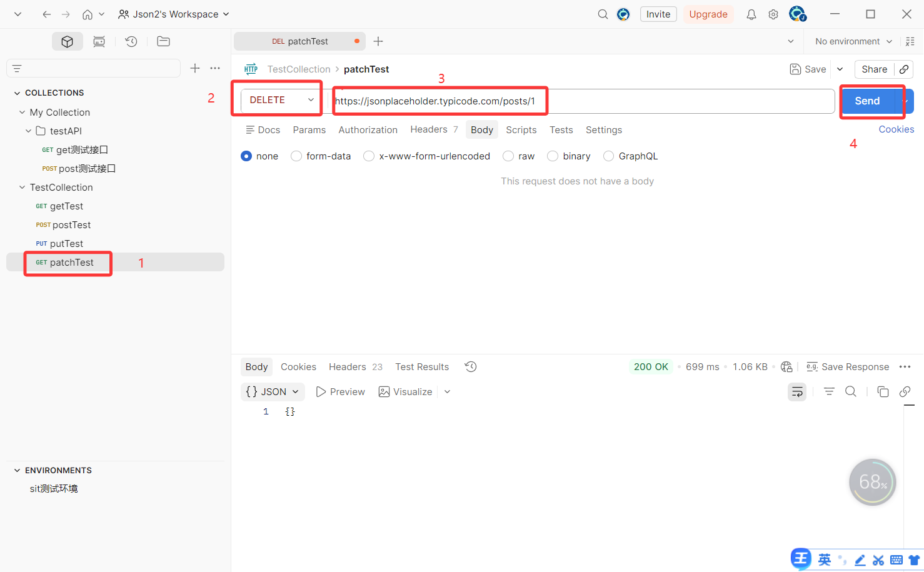Select the GraphQL body option

click(608, 156)
